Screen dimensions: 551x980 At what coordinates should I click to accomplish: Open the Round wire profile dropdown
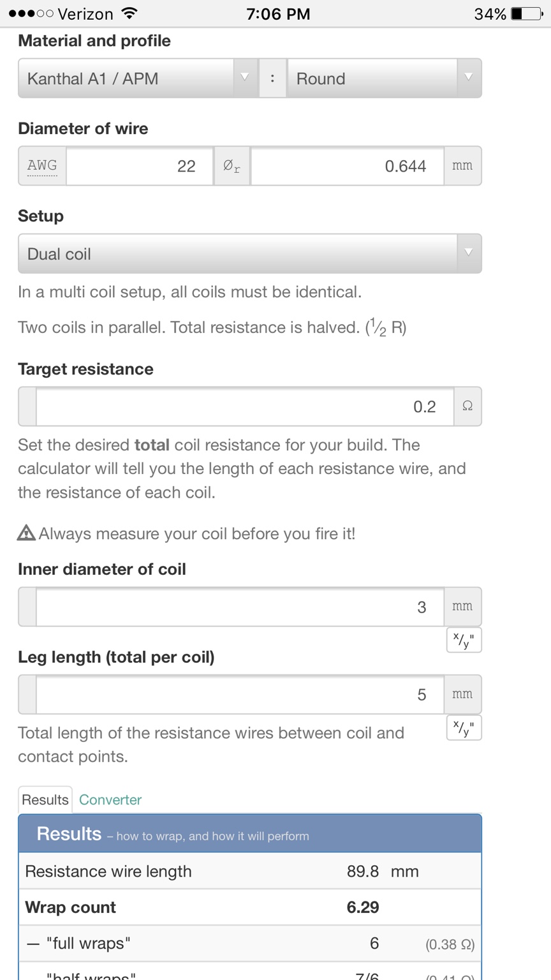384,78
